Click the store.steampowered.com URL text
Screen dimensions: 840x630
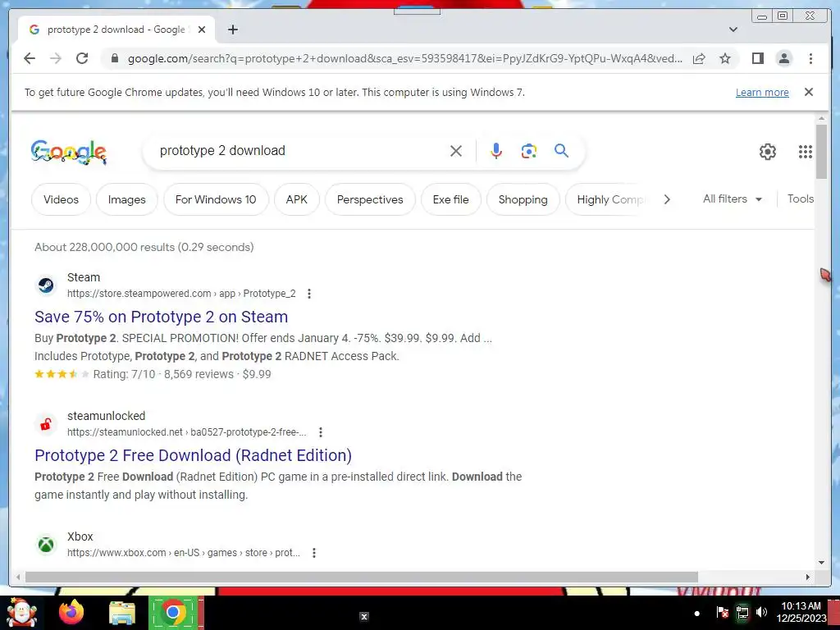tap(181, 294)
